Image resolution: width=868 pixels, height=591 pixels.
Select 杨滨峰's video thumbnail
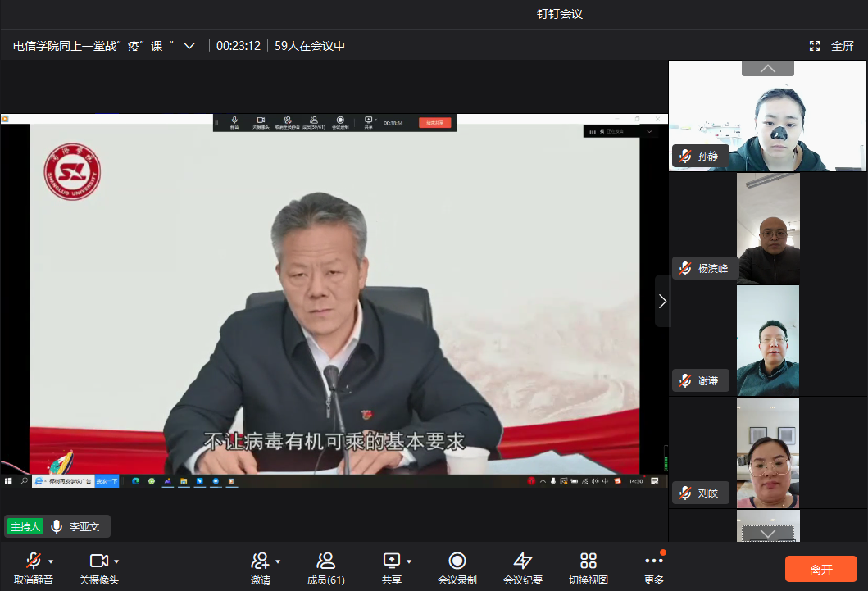coord(768,229)
